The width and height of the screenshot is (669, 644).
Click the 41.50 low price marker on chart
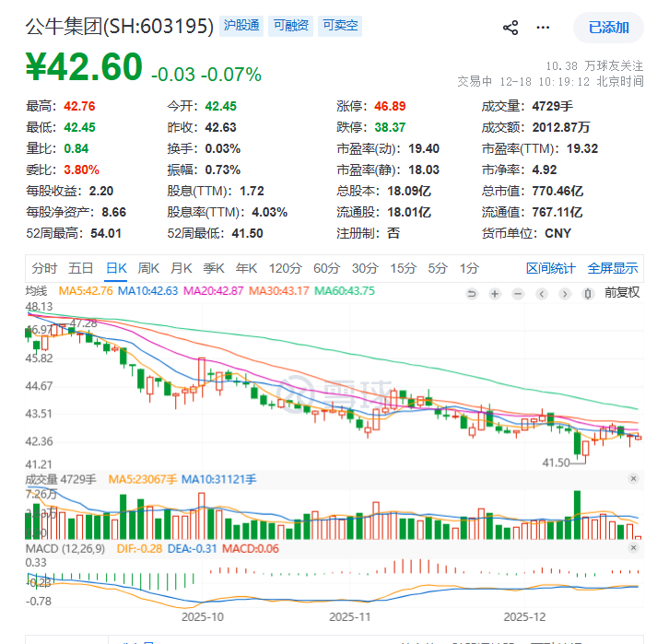click(x=556, y=463)
